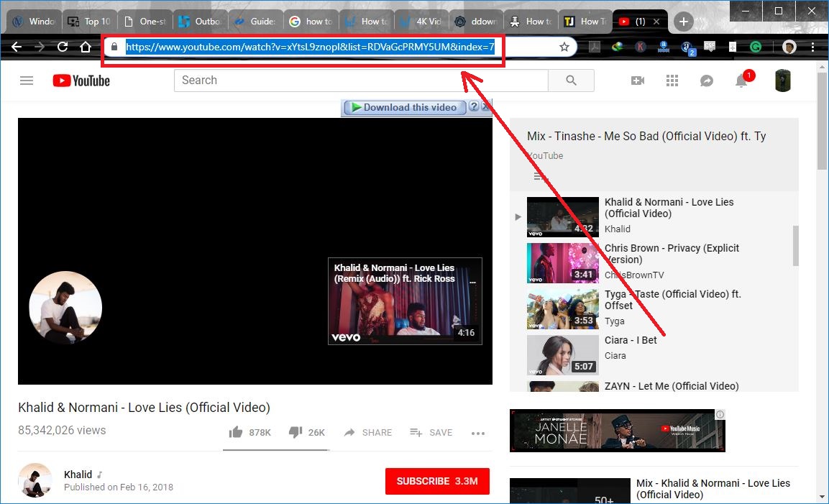829x504 pixels.
Task: Click the YouTube search magnifier button
Action: 571,81
